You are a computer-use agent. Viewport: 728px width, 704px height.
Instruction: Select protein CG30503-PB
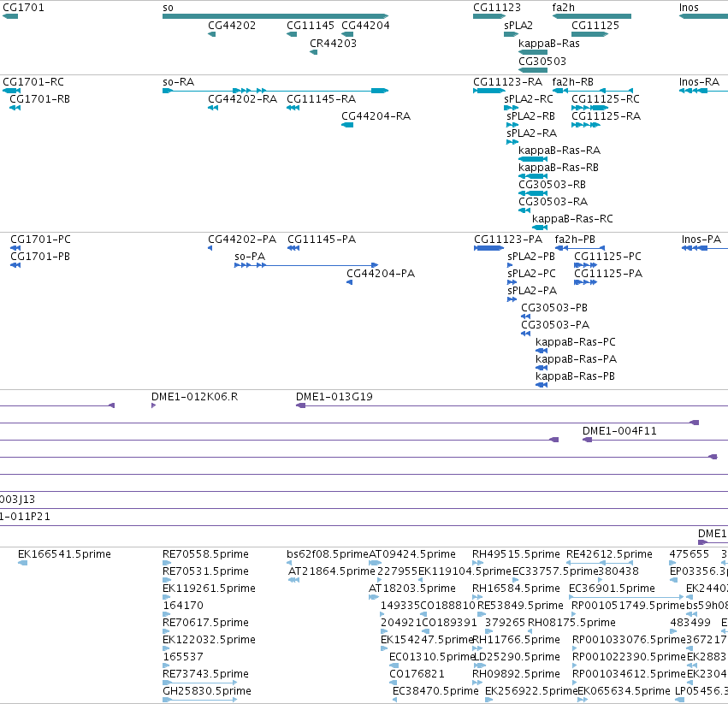[x=554, y=308]
